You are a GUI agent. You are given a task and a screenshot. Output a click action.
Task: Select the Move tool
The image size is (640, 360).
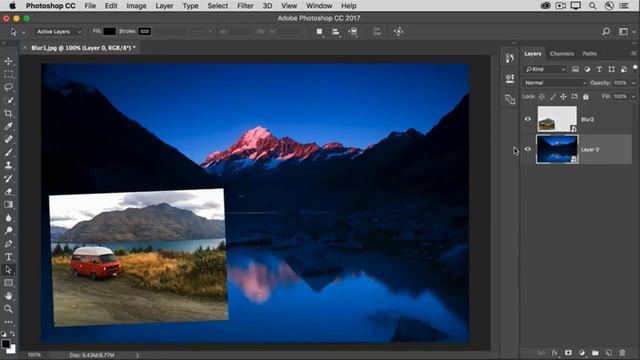[9, 61]
